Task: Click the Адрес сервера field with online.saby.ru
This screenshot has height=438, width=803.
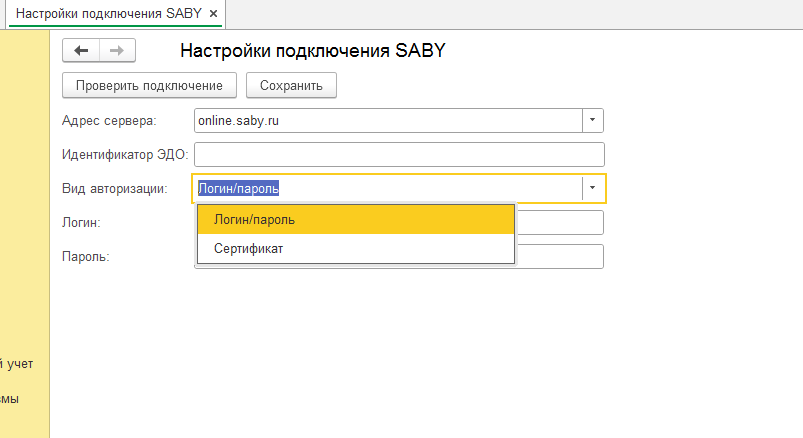Action: [388, 120]
